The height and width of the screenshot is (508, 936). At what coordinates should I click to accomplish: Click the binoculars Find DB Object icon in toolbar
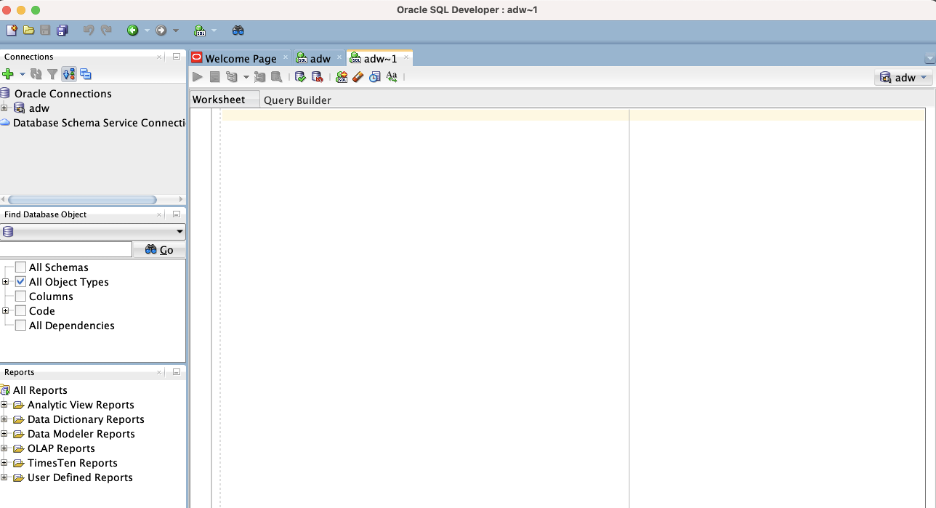(x=238, y=30)
